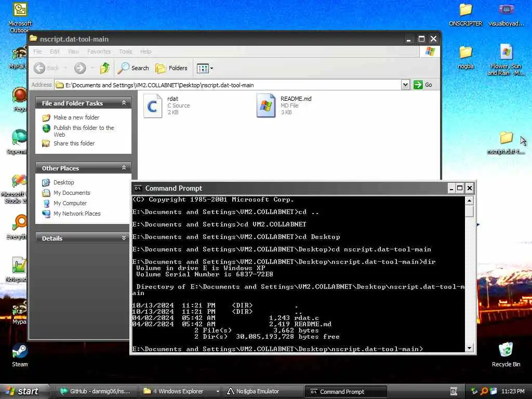Select Flower, Sun and Rain desktop icon
Screen dimensions: 532x399
506,60
